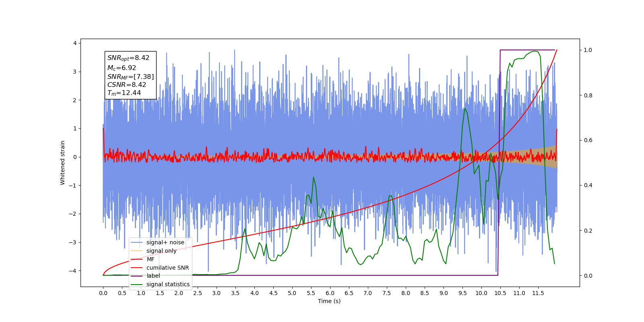The width and height of the screenshot is (644, 322).
Task: Click the SNRopt=8.42 annotation text
Action: [x=128, y=58]
